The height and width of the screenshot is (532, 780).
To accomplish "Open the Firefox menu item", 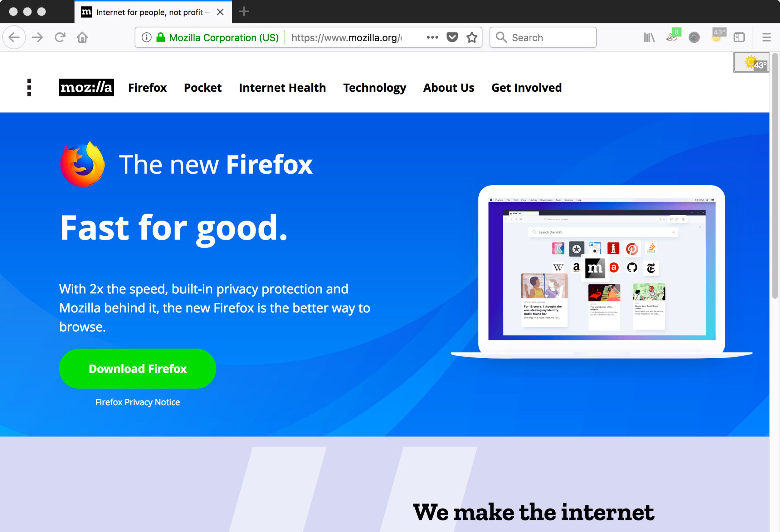I will coord(148,88).
